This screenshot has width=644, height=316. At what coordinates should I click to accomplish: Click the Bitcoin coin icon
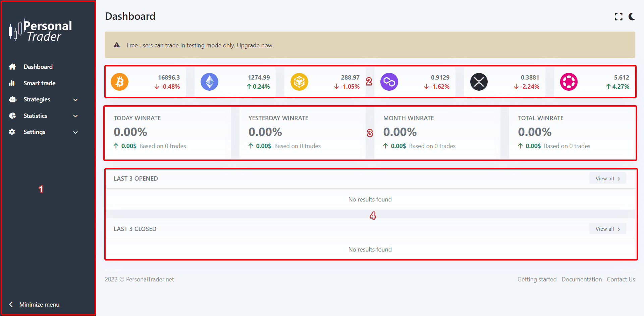coord(120,82)
